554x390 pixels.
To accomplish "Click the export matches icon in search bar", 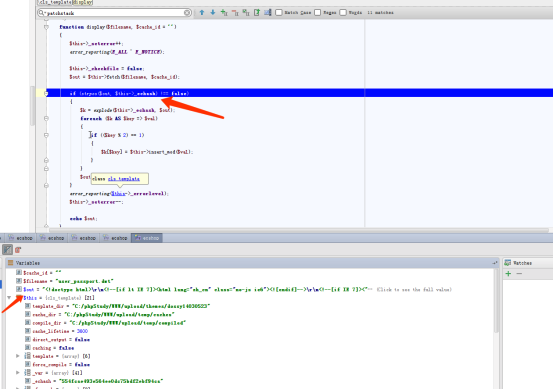I will click(x=257, y=13).
